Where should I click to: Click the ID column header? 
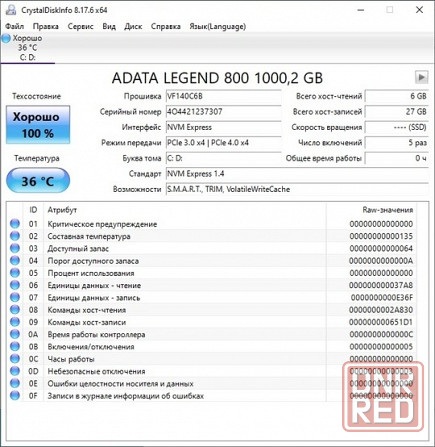(x=33, y=210)
